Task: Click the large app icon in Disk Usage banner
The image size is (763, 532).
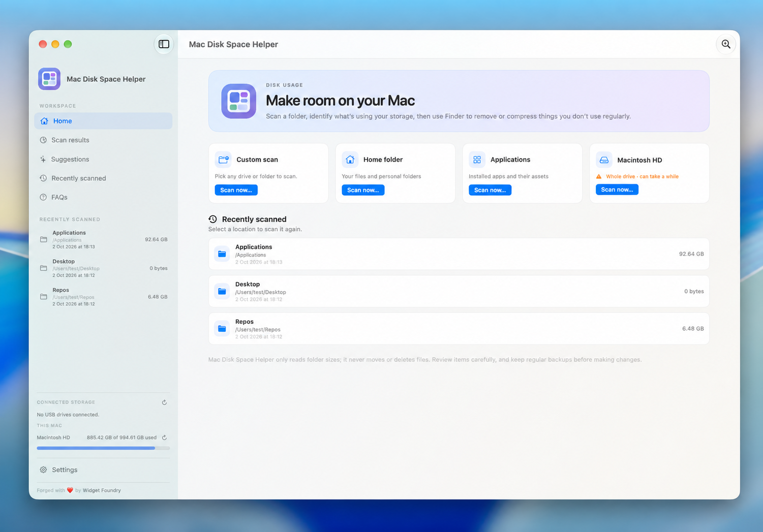Action: click(x=238, y=101)
